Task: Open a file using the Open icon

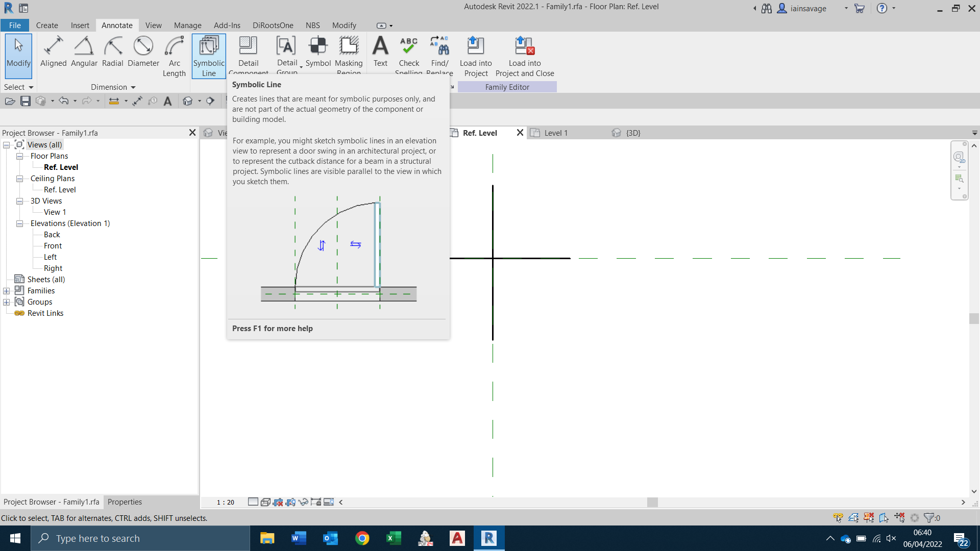Action: click(x=10, y=101)
